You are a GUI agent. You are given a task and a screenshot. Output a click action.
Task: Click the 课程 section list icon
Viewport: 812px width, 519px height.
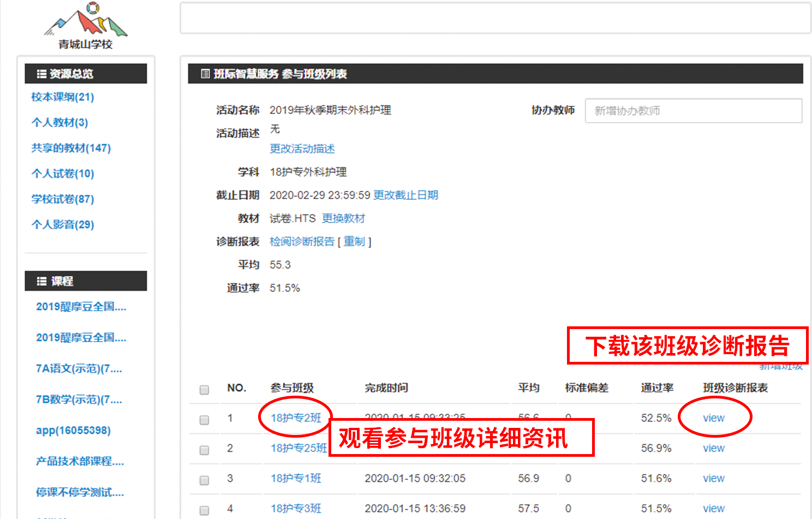click(41, 281)
